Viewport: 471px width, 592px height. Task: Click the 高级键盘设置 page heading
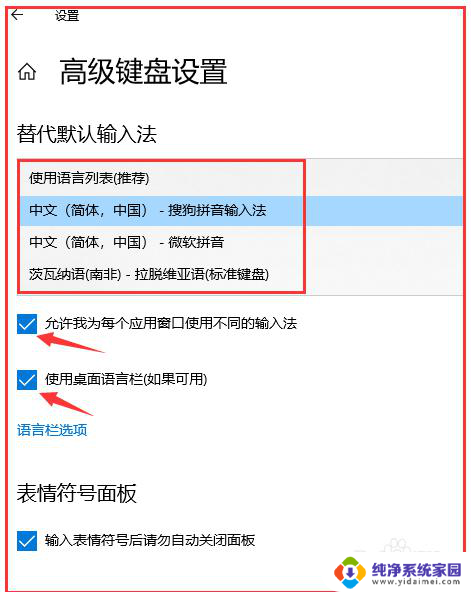point(143,71)
